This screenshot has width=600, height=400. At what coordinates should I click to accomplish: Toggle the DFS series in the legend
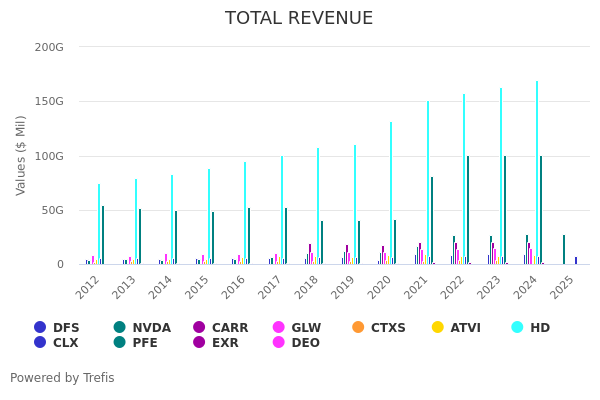pyautogui.click(x=56, y=328)
